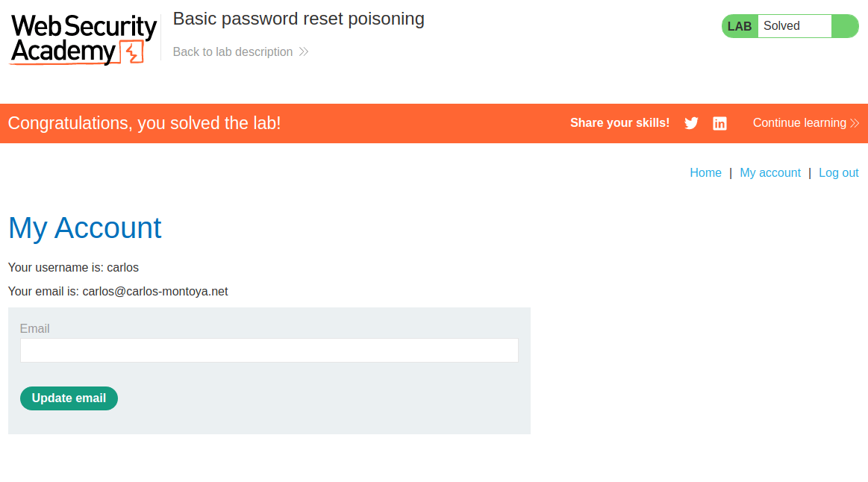
Task: Click the double chevron beside Back to lab description
Action: tap(304, 52)
